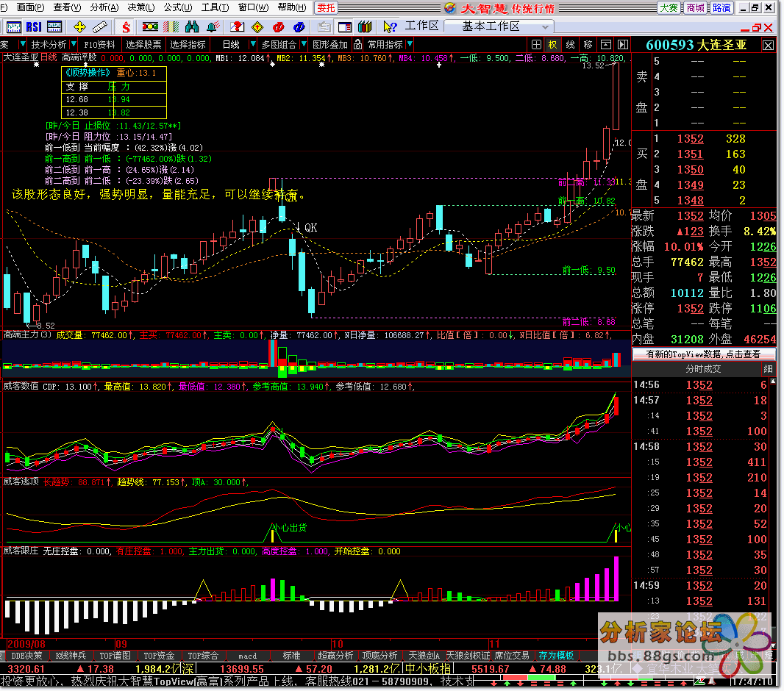
Task: Click the window layout icon
Action: [344, 27]
